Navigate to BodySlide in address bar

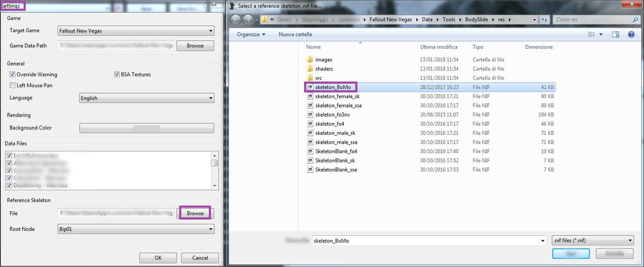(x=476, y=20)
